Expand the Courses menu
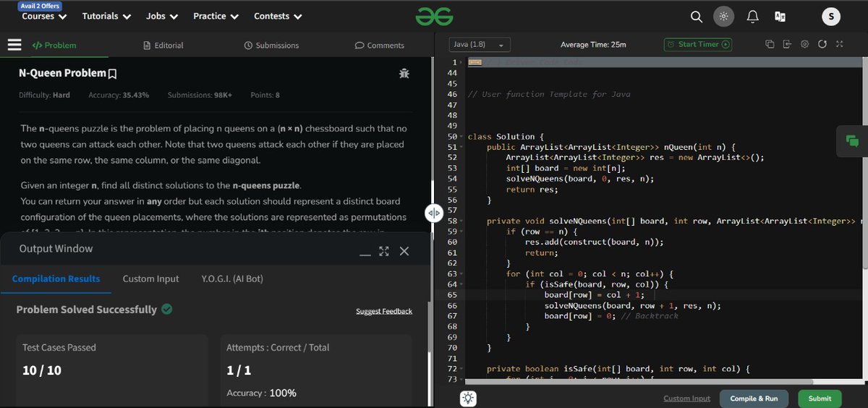 point(44,16)
